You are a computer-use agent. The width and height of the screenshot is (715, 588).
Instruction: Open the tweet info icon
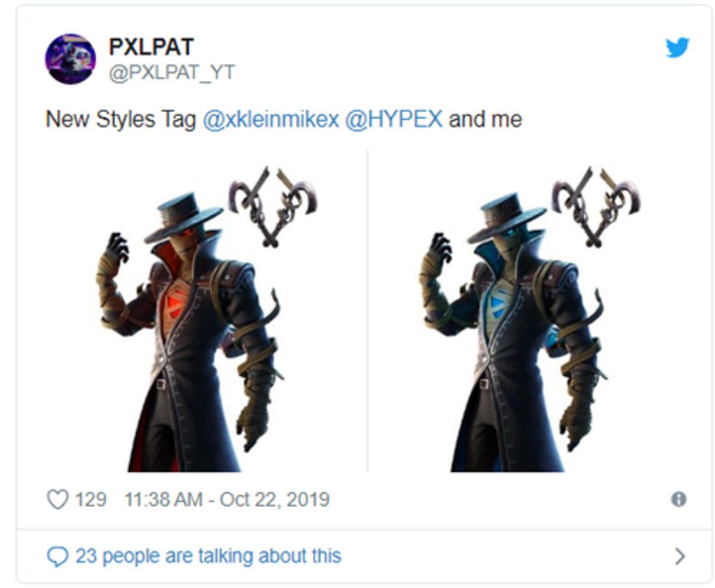point(679,499)
